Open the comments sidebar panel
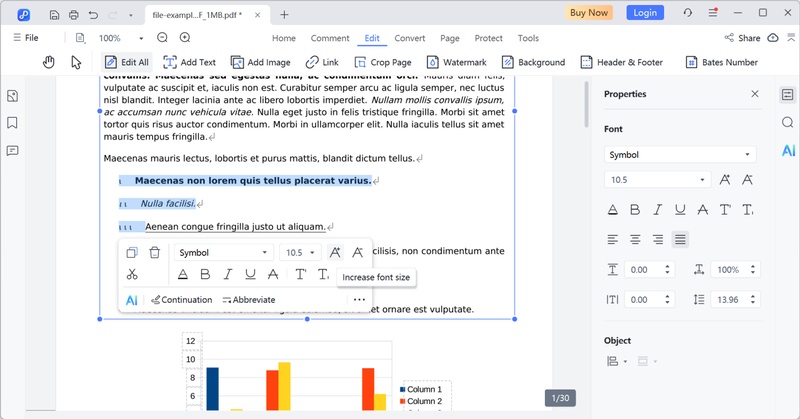Viewport: 800px width, 419px height. [13, 151]
